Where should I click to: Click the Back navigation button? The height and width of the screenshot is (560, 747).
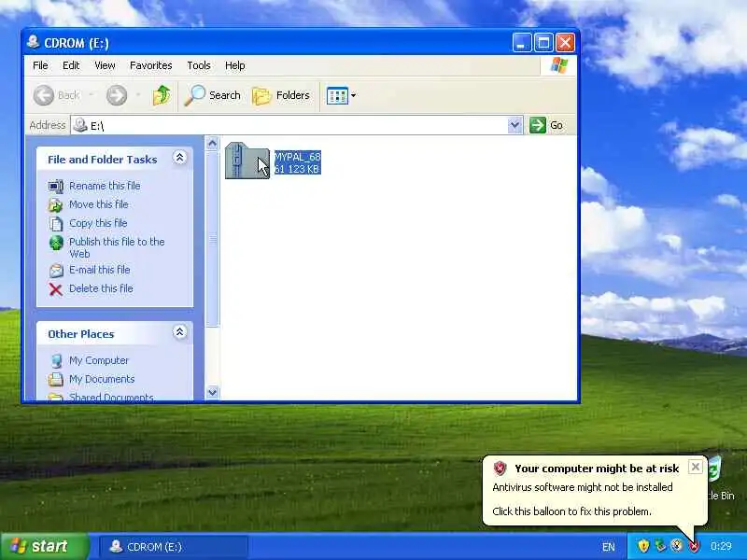tap(56, 95)
